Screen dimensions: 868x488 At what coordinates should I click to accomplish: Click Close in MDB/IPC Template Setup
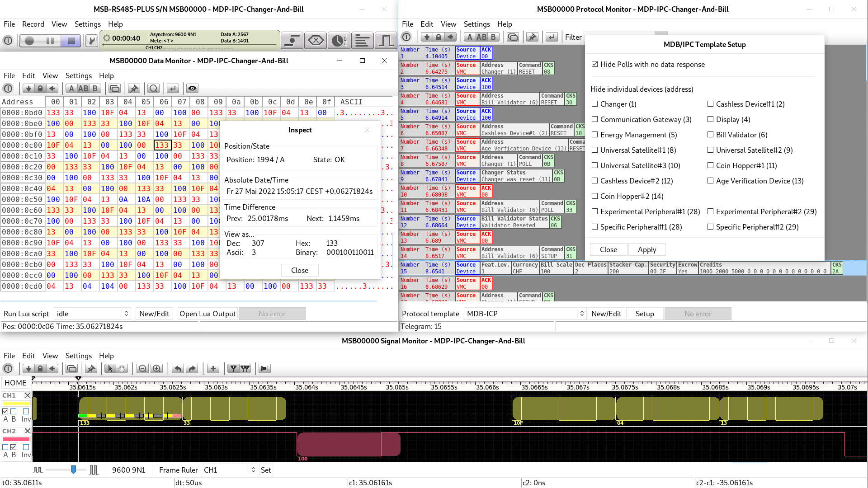click(x=609, y=249)
